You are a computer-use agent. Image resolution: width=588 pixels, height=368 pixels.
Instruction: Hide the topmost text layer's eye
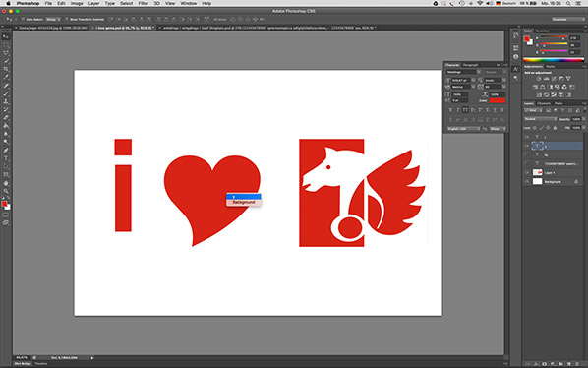click(x=526, y=137)
